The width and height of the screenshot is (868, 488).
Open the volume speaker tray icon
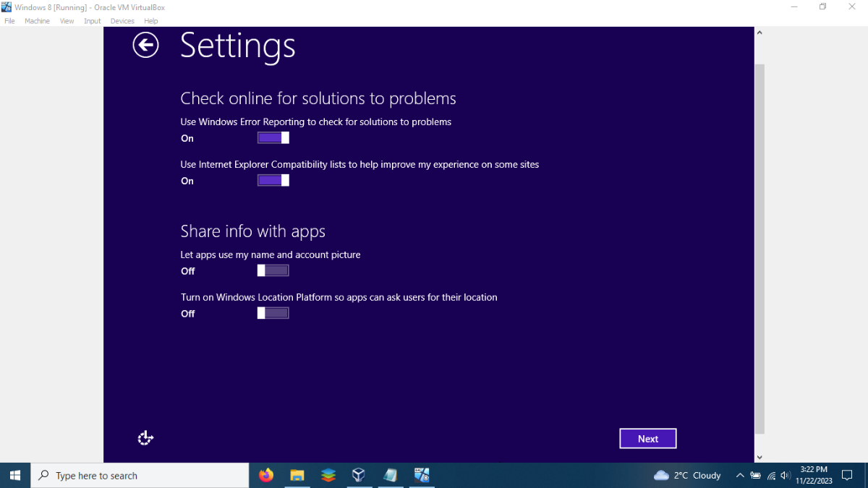coord(786,475)
